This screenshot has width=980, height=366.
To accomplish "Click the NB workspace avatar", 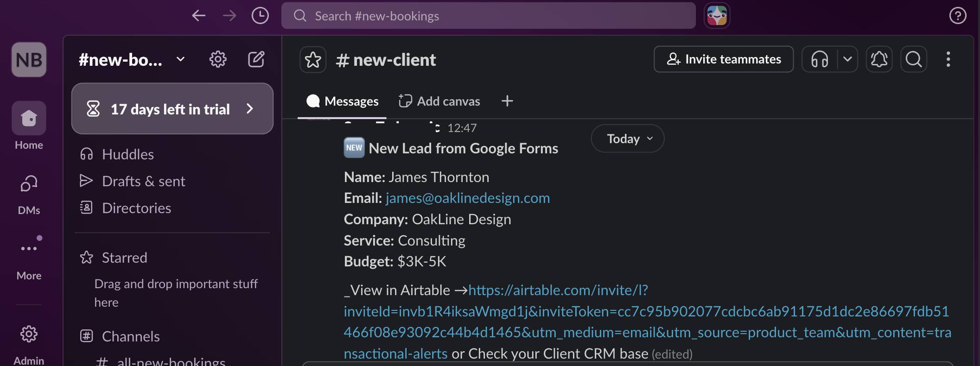I will coord(29,60).
